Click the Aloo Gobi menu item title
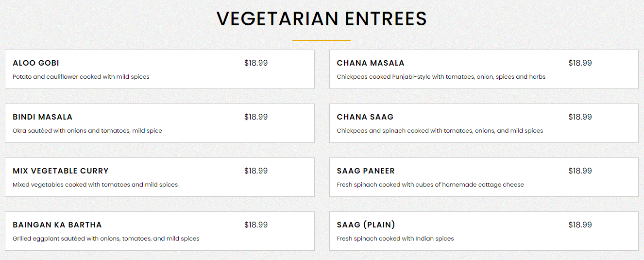 tap(36, 63)
